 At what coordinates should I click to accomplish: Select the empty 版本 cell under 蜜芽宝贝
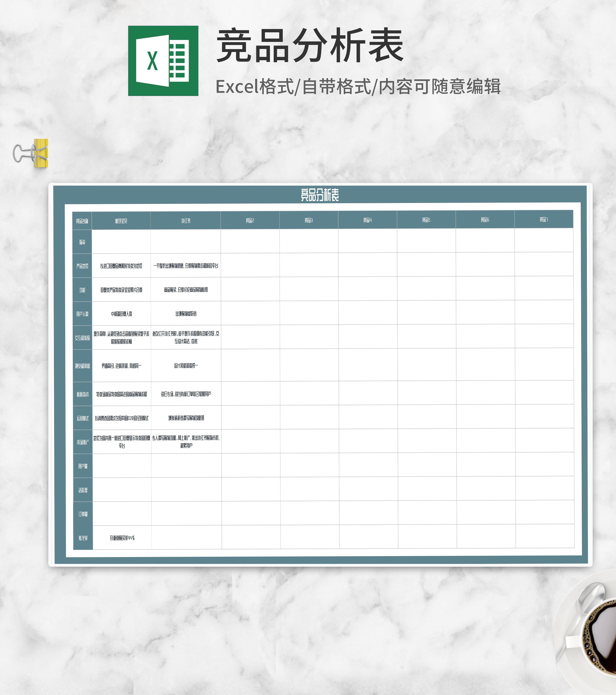(x=121, y=242)
